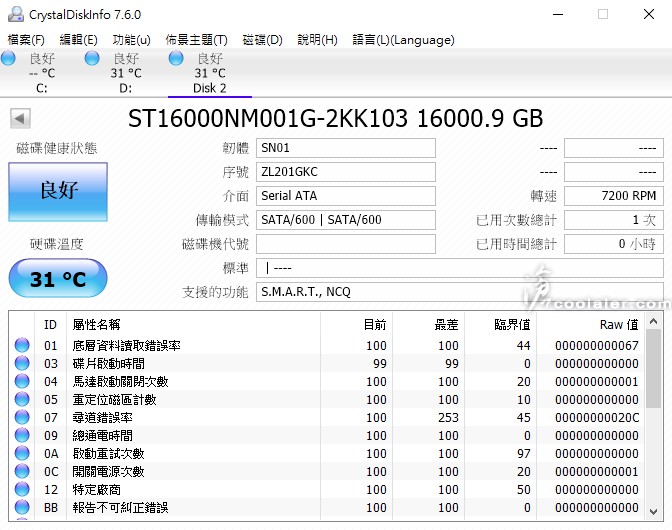
Task: Open the 語言(L)(Language) menu
Action: 403,40
